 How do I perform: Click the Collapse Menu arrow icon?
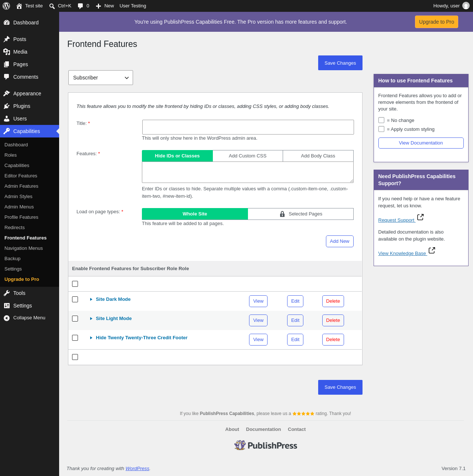7,318
